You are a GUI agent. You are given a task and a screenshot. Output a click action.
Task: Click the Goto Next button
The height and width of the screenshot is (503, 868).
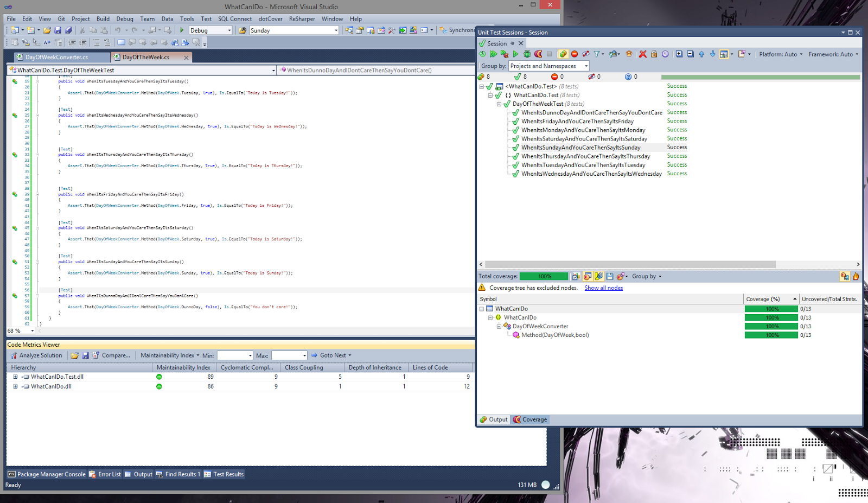pos(331,355)
